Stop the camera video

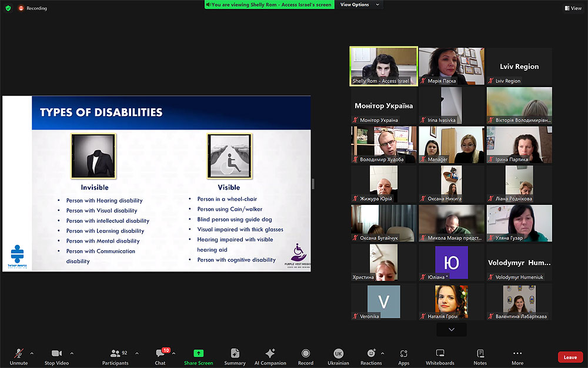pos(56,357)
